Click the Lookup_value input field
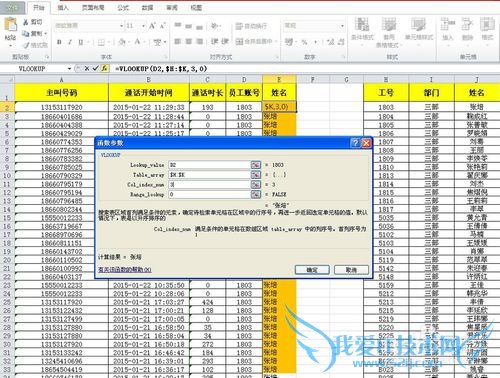 tap(209, 165)
